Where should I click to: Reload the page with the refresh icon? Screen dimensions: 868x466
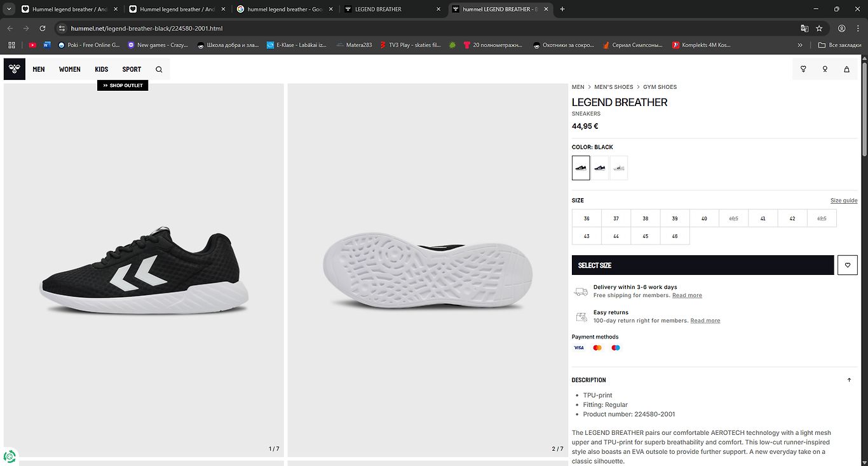pyautogui.click(x=43, y=29)
